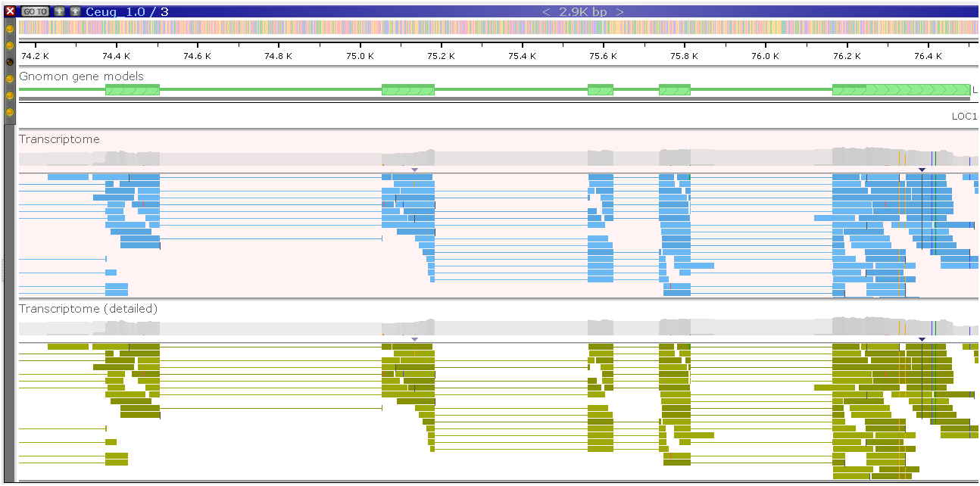Click the Ceug_1.0 / 3 sequence title

click(127, 11)
